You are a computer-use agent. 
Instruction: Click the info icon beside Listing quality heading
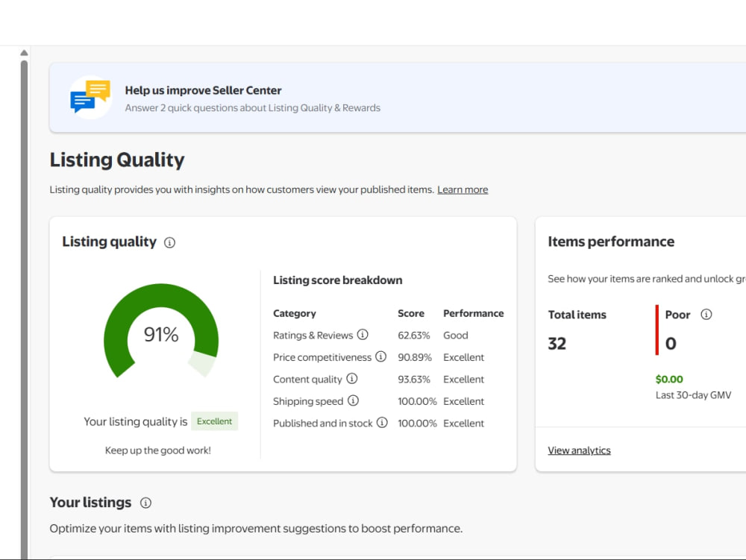(169, 243)
